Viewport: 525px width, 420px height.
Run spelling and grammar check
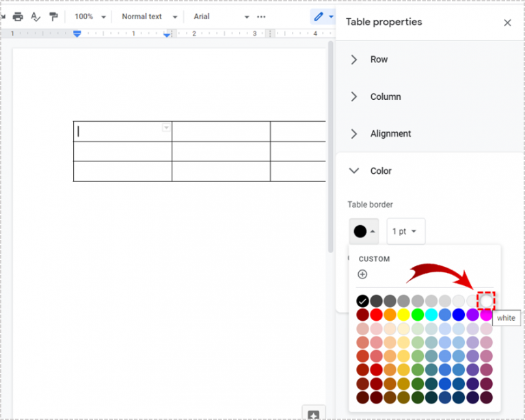(x=36, y=16)
